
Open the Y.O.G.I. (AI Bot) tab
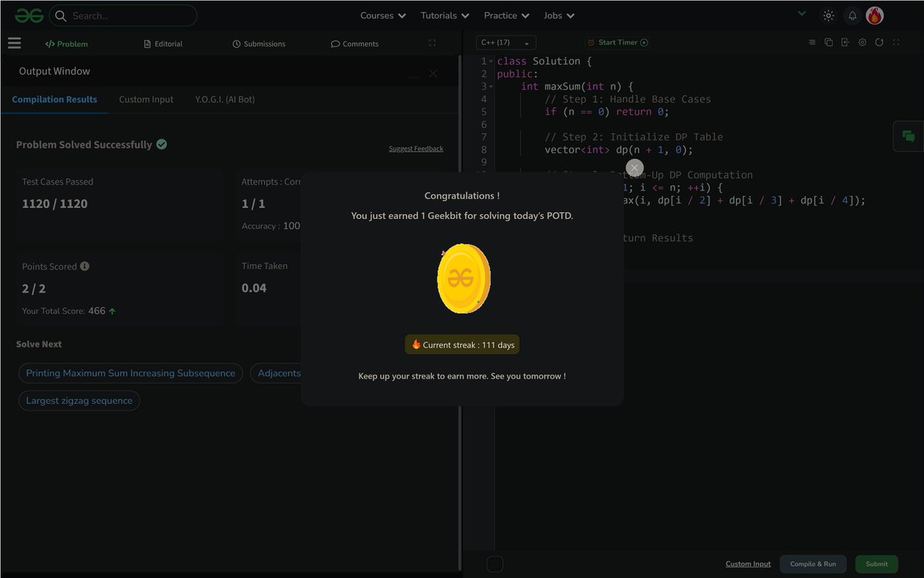225,99
